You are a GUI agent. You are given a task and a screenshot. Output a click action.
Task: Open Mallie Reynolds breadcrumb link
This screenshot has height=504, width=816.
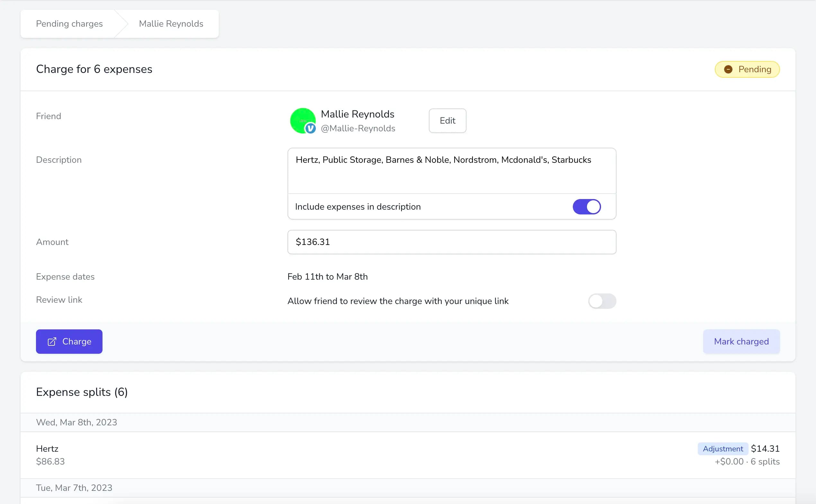(x=171, y=24)
